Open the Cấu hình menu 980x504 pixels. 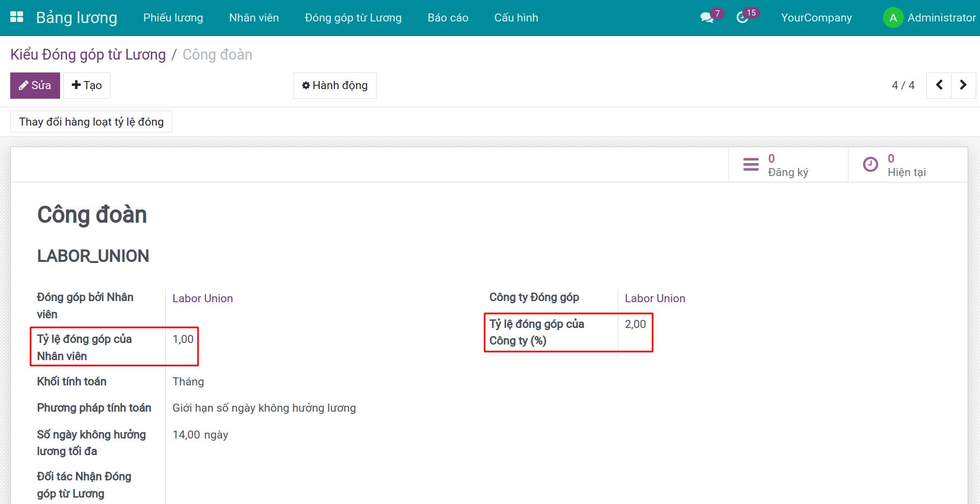click(516, 18)
